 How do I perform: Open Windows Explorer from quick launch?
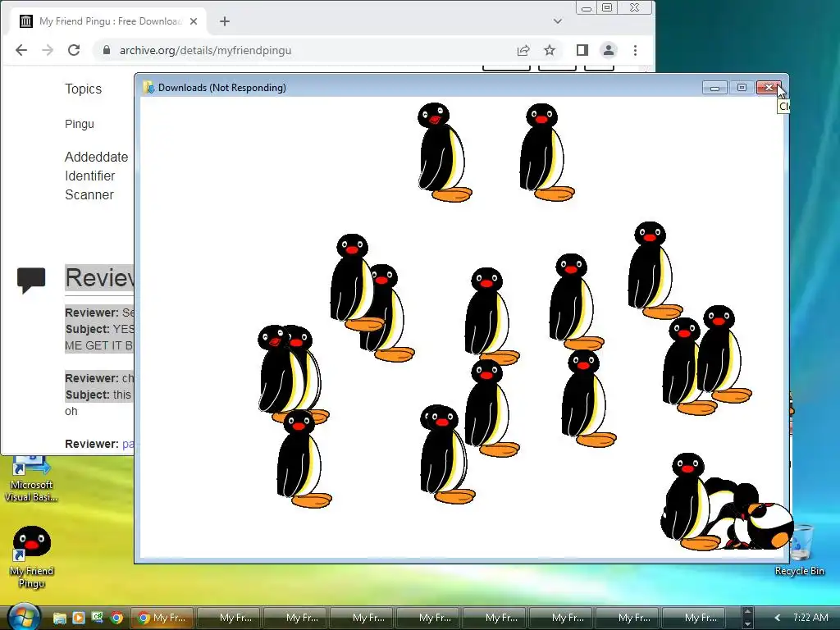[59, 618]
